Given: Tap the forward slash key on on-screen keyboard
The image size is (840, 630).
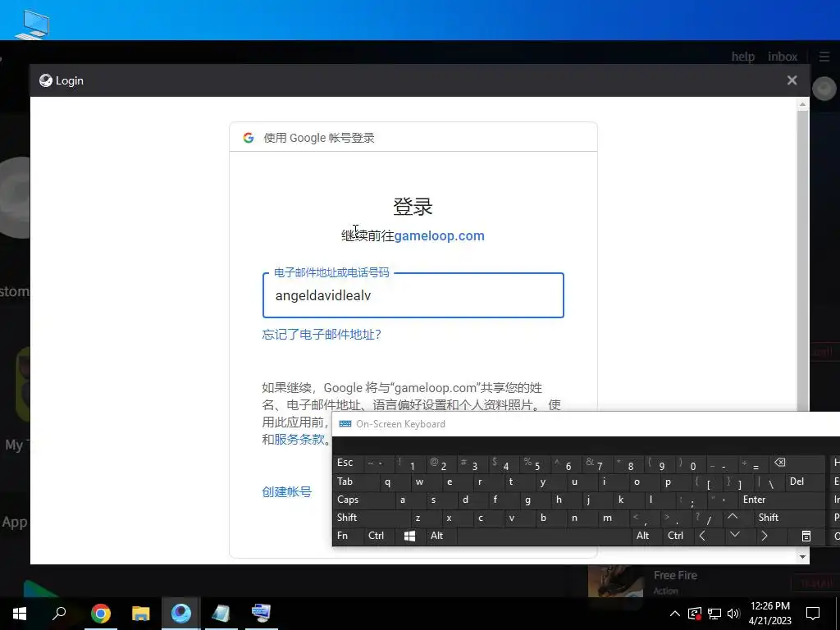Looking at the screenshot, I should (707, 518).
